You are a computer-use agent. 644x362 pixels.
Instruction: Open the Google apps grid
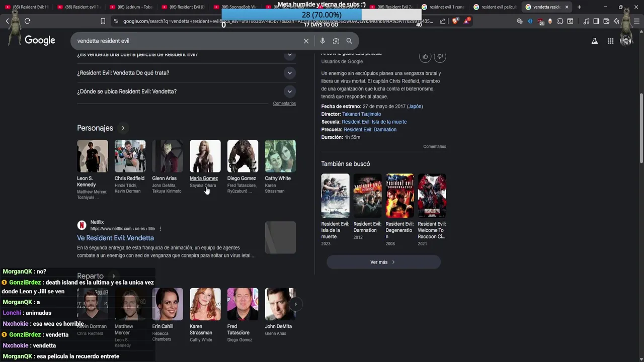(610, 41)
